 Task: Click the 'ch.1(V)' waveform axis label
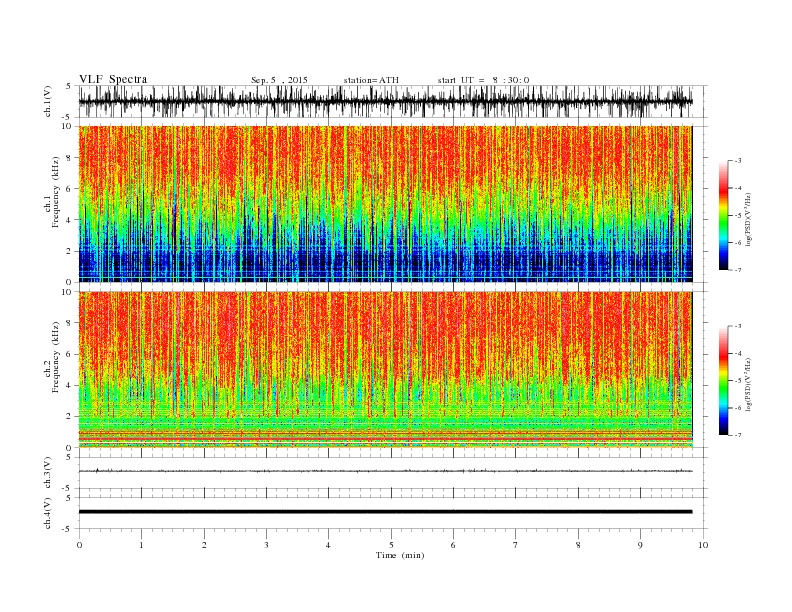48,101
